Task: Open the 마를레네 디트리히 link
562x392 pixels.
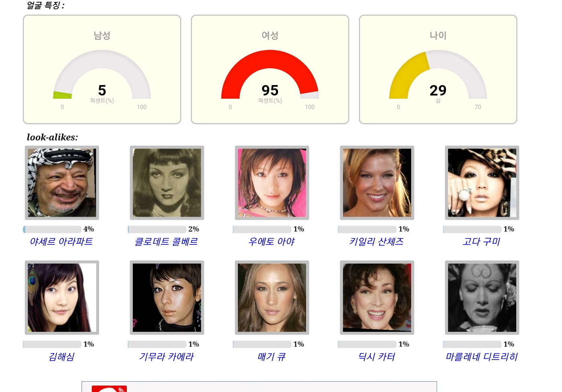Action: coord(481,357)
